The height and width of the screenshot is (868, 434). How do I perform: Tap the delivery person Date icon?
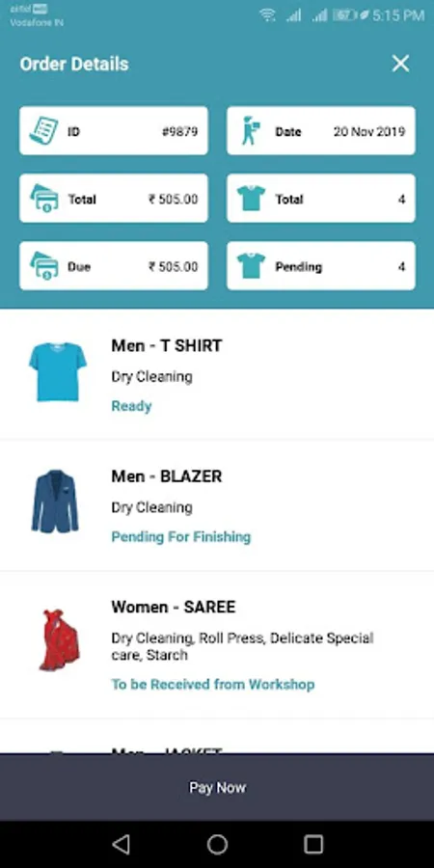251,130
